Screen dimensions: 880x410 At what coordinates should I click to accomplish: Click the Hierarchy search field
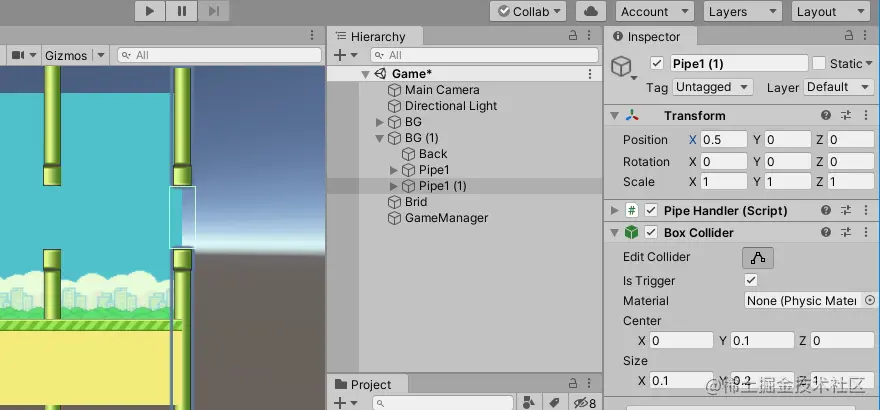[x=484, y=55]
